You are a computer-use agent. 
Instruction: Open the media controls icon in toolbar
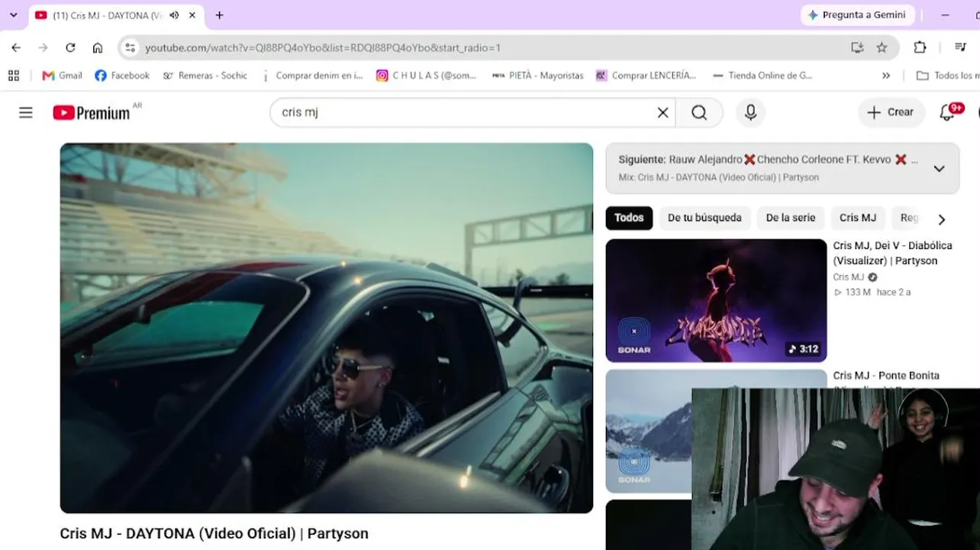coord(960,47)
